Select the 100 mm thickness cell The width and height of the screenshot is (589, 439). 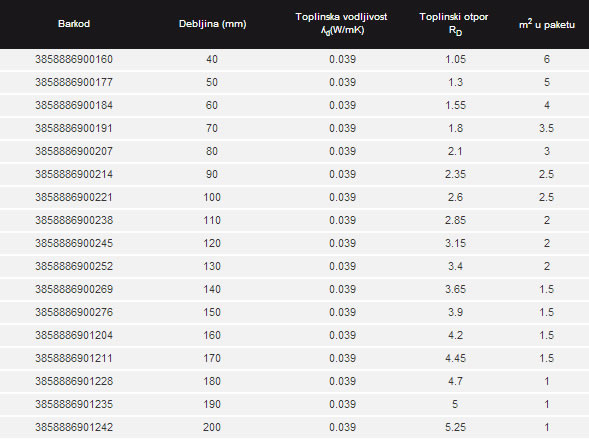click(212, 197)
